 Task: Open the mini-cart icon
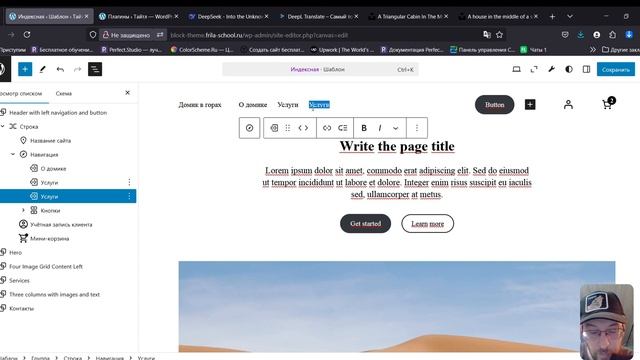tap(608, 104)
